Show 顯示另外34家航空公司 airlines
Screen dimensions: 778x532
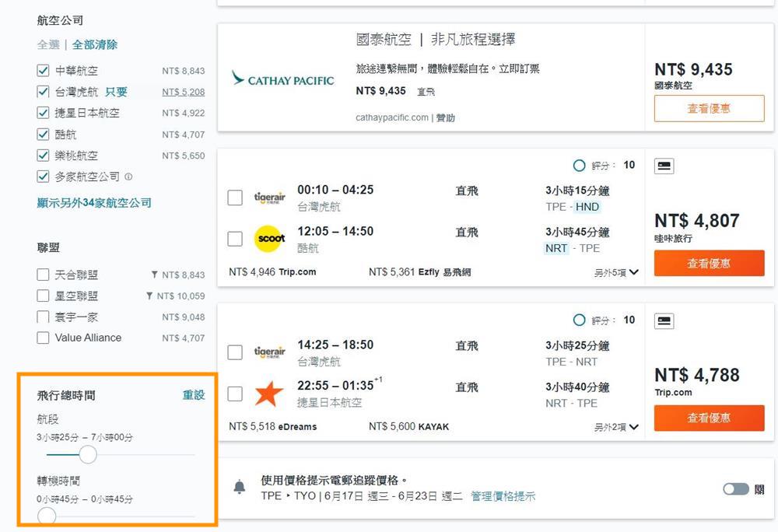[x=94, y=203]
